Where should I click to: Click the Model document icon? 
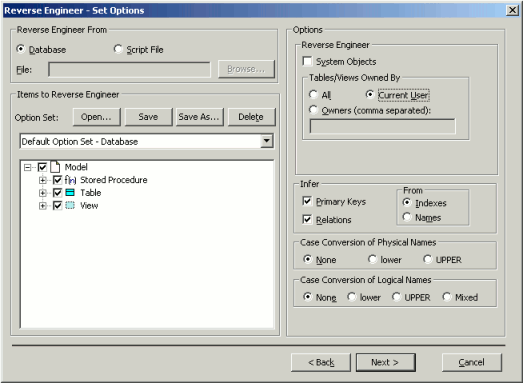pyautogui.click(x=55, y=167)
